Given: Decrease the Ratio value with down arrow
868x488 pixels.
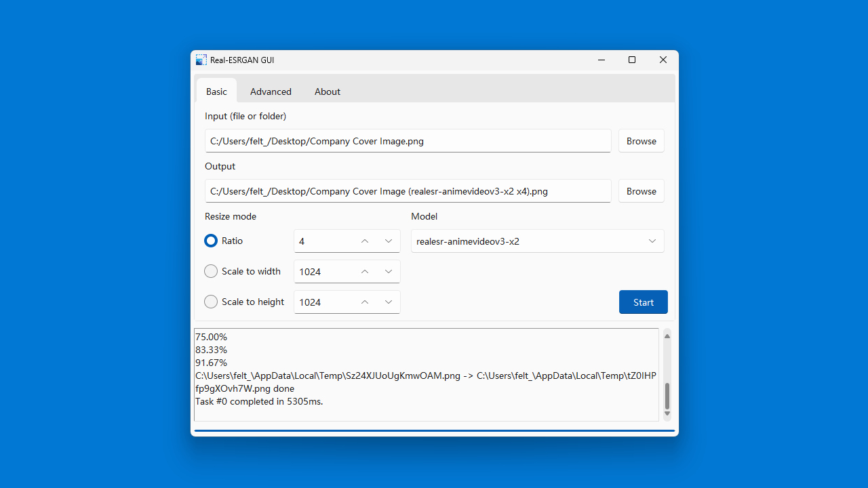Looking at the screenshot, I should coord(389,241).
